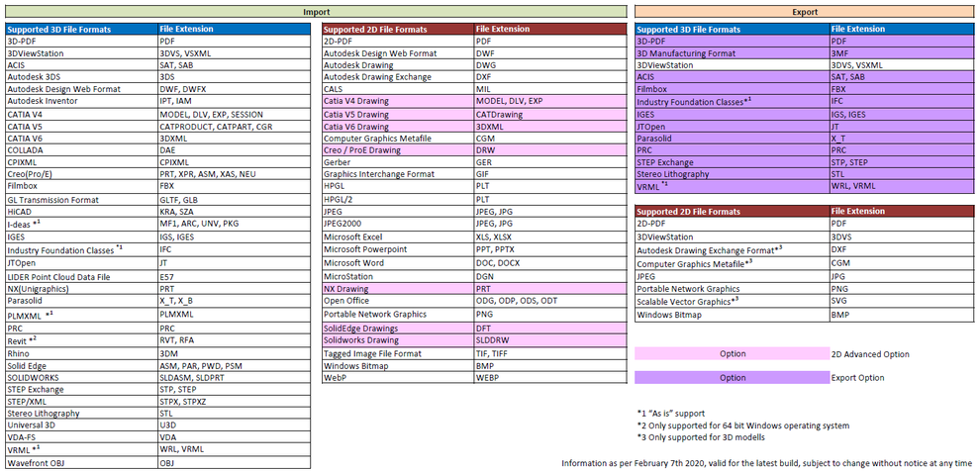Click footnote '*2 Only supported for 64 bit Windows'
The image size is (980, 472).
[743, 425]
